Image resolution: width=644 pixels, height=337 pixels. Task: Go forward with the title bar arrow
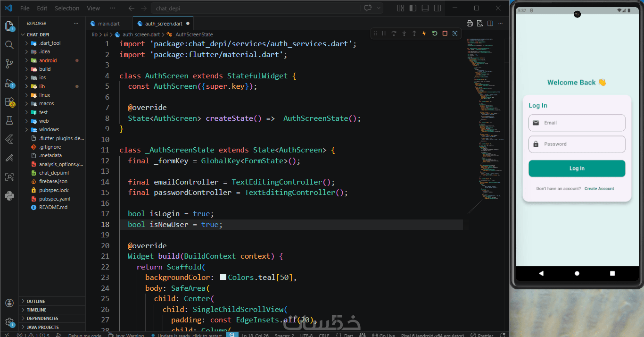pyautogui.click(x=143, y=8)
